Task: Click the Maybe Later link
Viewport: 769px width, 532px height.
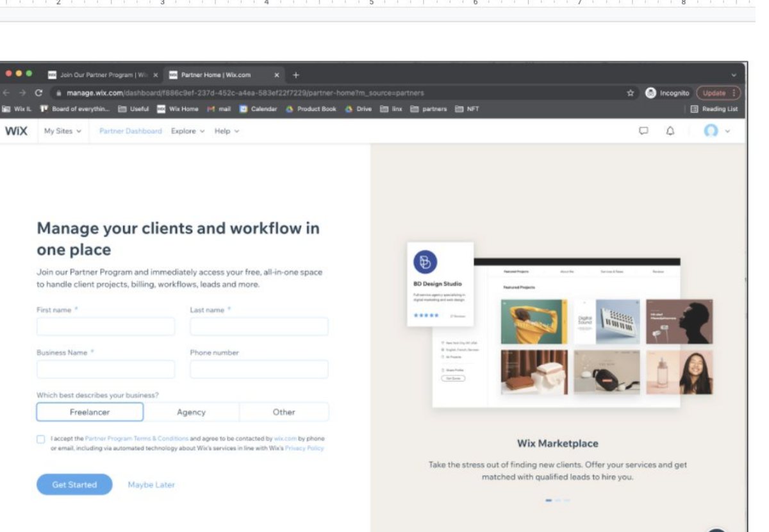Action: (x=151, y=485)
